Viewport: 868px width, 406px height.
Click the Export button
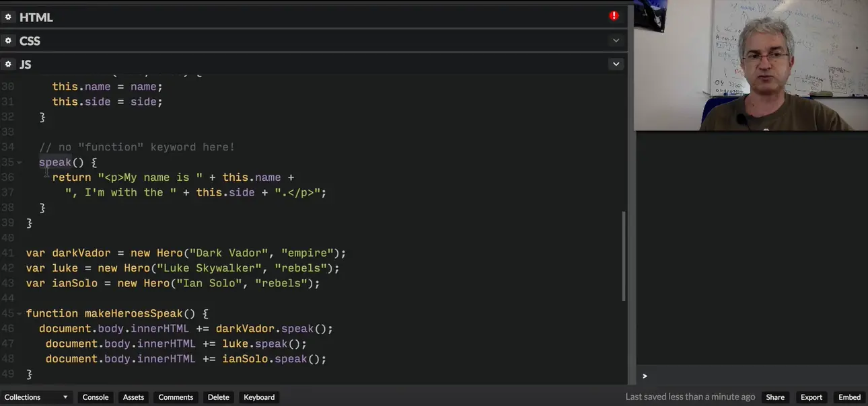coord(811,397)
